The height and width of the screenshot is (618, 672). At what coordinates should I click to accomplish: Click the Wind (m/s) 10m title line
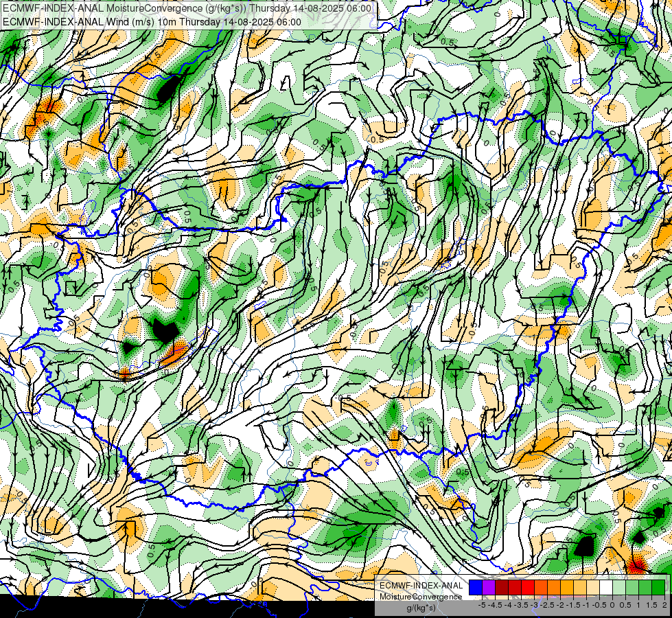click(x=152, y=22)
